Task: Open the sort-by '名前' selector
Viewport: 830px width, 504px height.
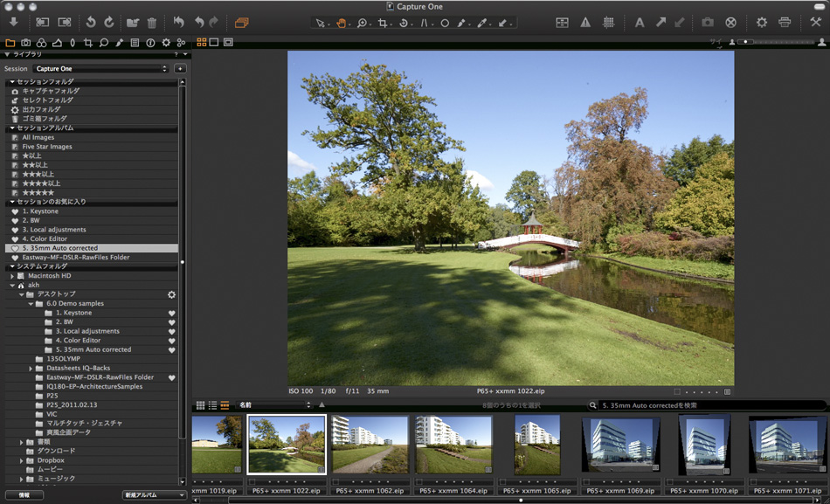Action: [x=271, y=404]
